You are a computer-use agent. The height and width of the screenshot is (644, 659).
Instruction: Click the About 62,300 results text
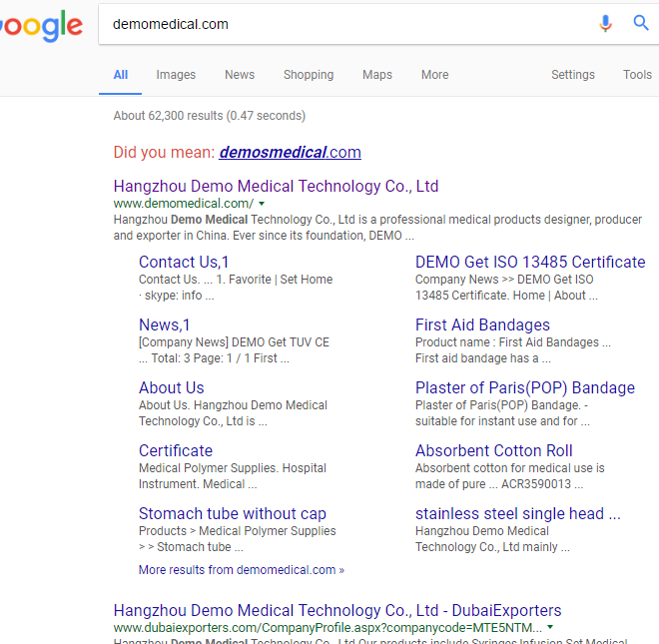(210, 116)
